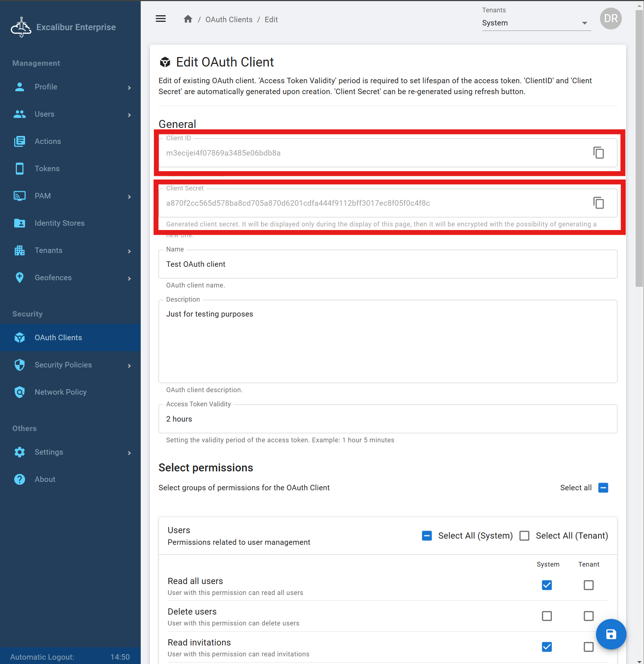
Task: Navigate to Network Policy
Action: pyautogui.click(x=60, y=392)
